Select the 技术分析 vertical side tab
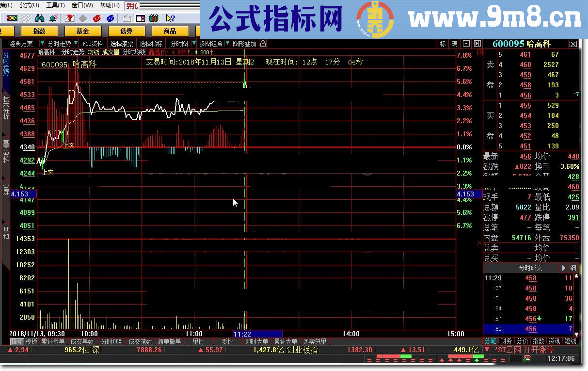Image resolution: width=588 pixels, height=371 pixels. (x=5, y=108)
